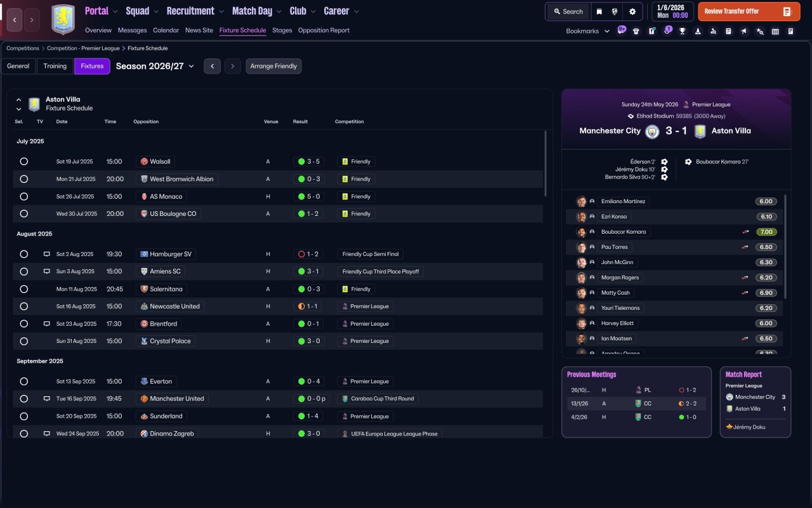Open the calendar grid icon in bookmarks bar
812x508 pixels.
click(775, 31)
